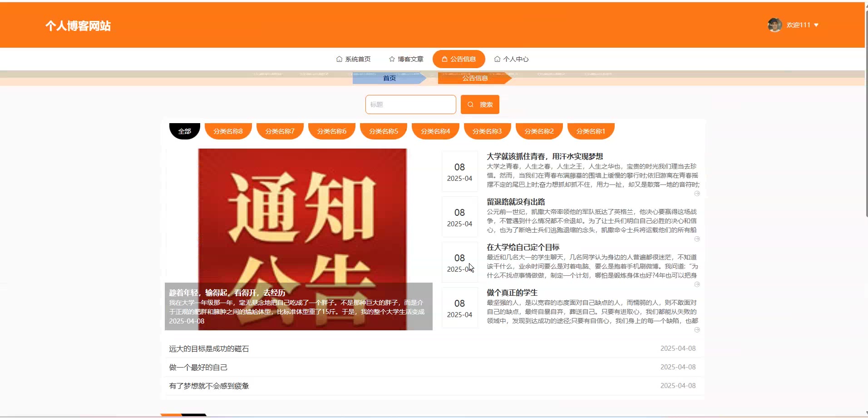Click arrow icon beside 做个真正的学生 article
This screenshot has width=868, height=418.
(x=697, y=330)
